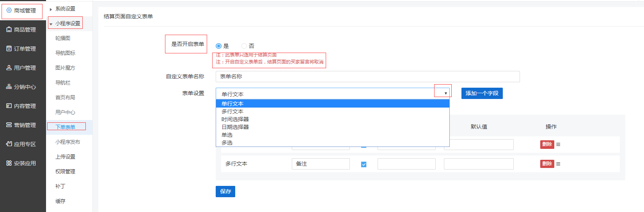
Task: Click the 订单管理 sidebar icon
Action: click(x=9, y=49)
